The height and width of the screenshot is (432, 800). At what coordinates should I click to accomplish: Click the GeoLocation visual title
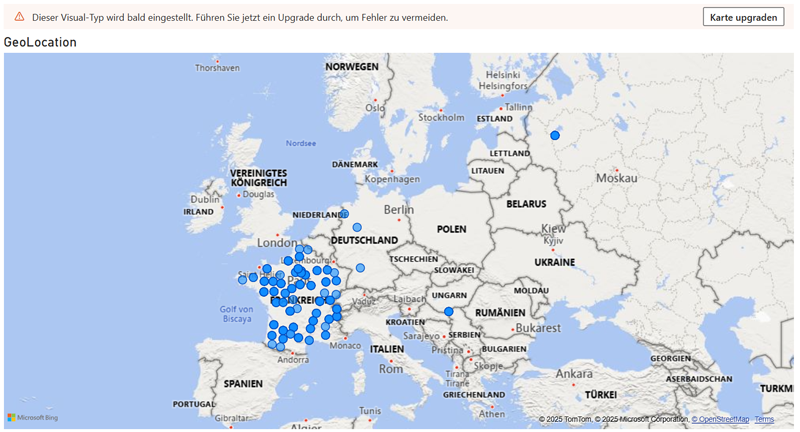(x=40, y=42)
